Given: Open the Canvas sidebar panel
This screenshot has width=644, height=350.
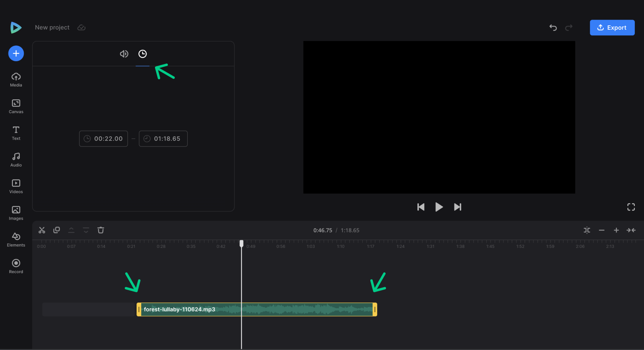Looking at the screenshot, I should (x=16, y=107).
